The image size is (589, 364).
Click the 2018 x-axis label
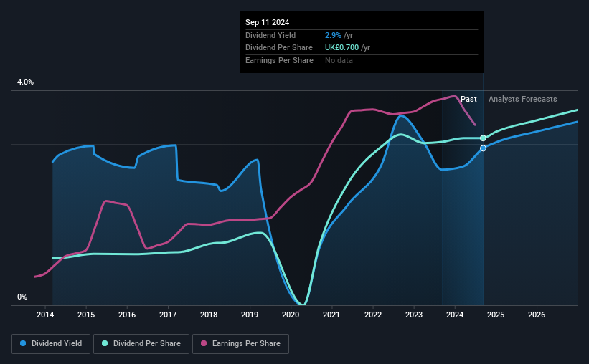(209, 315)
